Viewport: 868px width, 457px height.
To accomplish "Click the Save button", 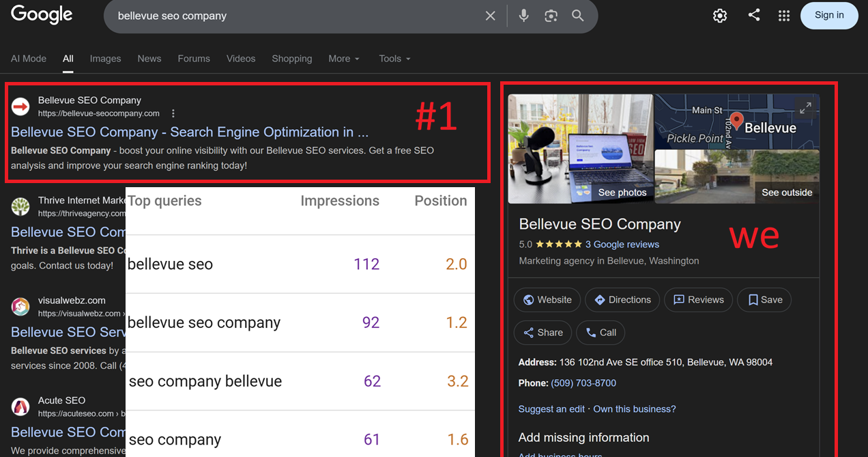I will pos(764,300).
